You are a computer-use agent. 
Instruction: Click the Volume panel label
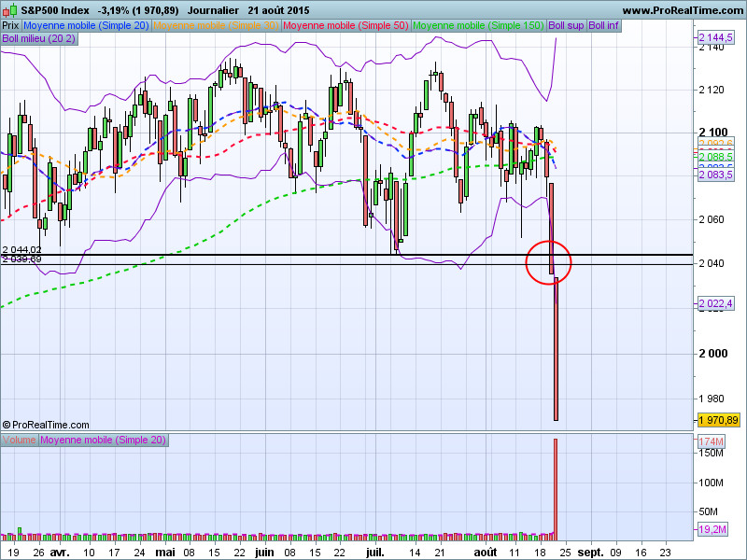[19, 440]
